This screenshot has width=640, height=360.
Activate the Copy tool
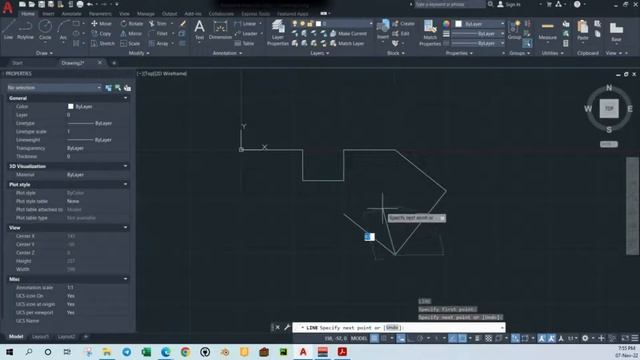pos(101,33)
